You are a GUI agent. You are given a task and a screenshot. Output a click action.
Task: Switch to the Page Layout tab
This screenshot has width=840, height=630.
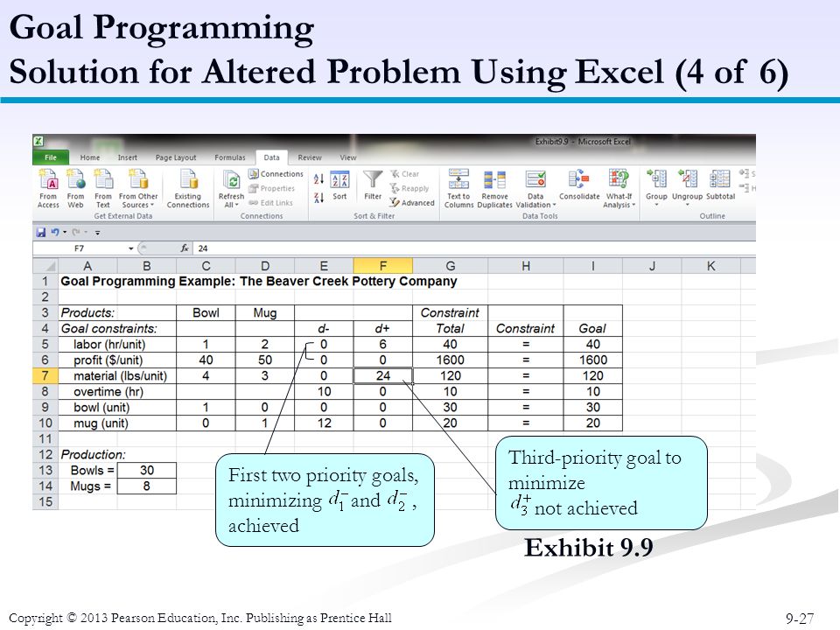176,157
